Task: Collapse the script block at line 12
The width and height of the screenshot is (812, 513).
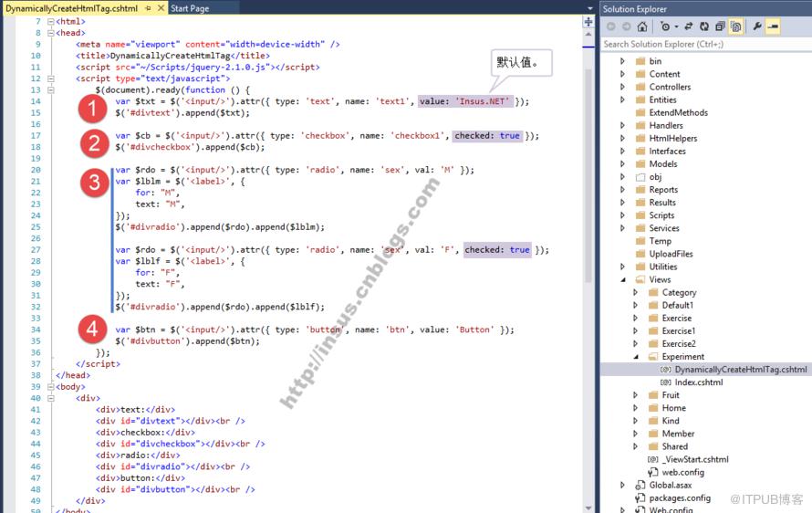Action: point(51,79)
